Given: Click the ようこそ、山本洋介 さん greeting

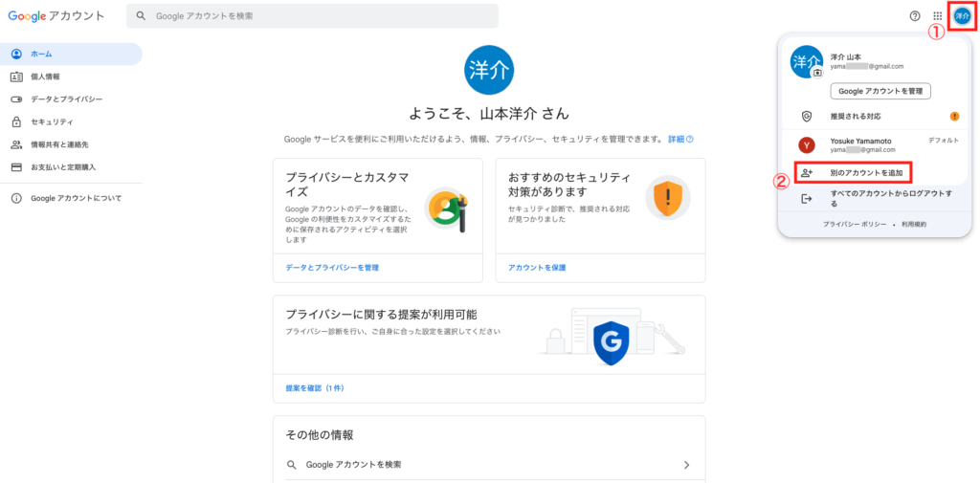Looking at the screenshot, I should coord(489,114).
